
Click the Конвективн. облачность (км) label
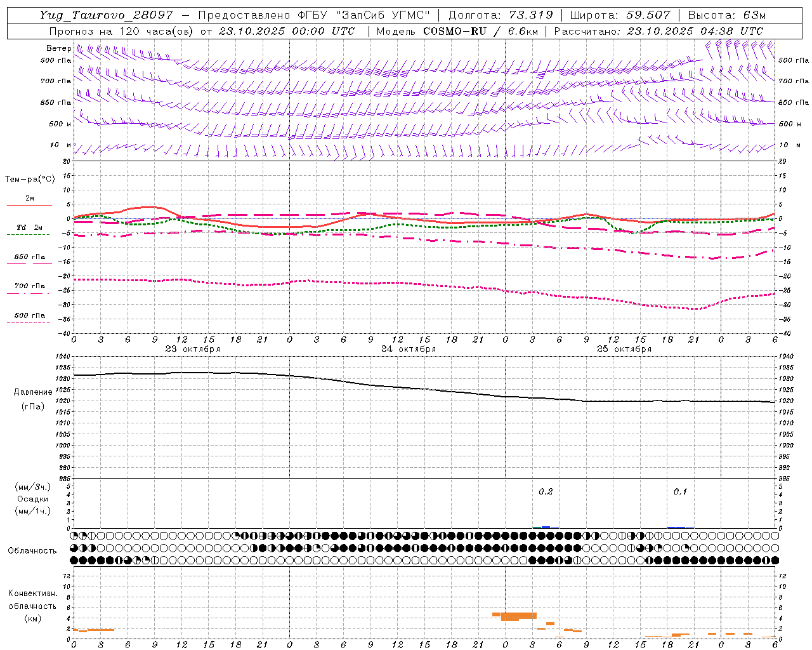click(32, 606)
